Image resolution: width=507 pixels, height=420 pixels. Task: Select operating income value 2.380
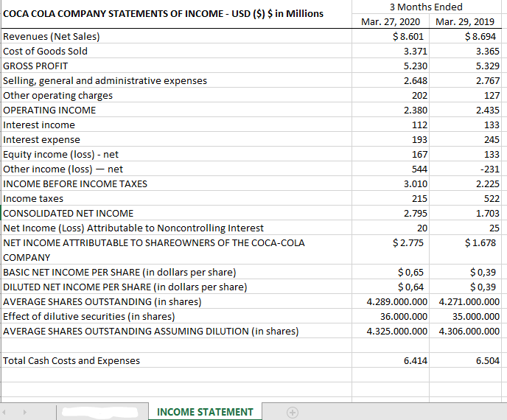pyautogui.click(x=415, y=111)
